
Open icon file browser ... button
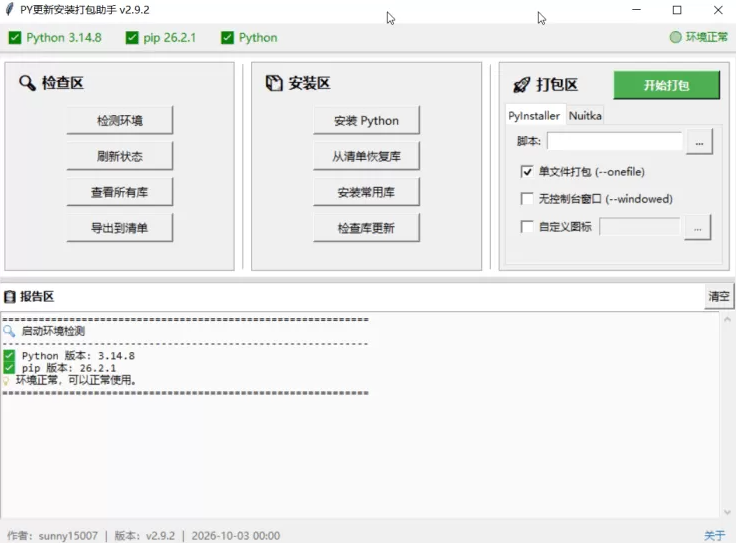(698, 227)
